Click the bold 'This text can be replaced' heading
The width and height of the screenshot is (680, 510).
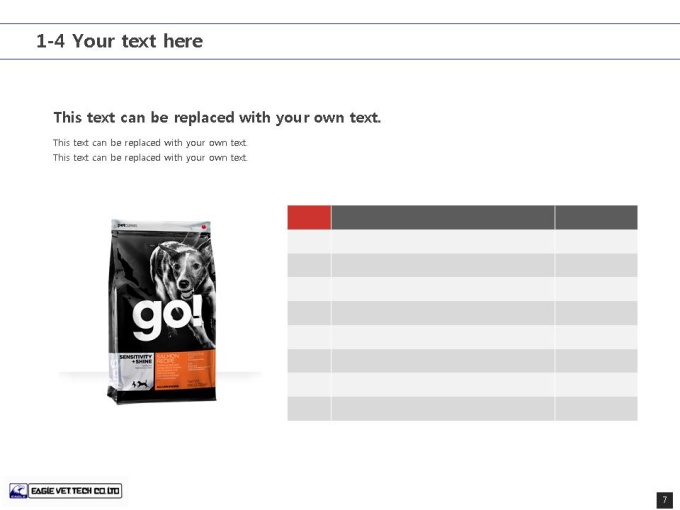point(217,118)
